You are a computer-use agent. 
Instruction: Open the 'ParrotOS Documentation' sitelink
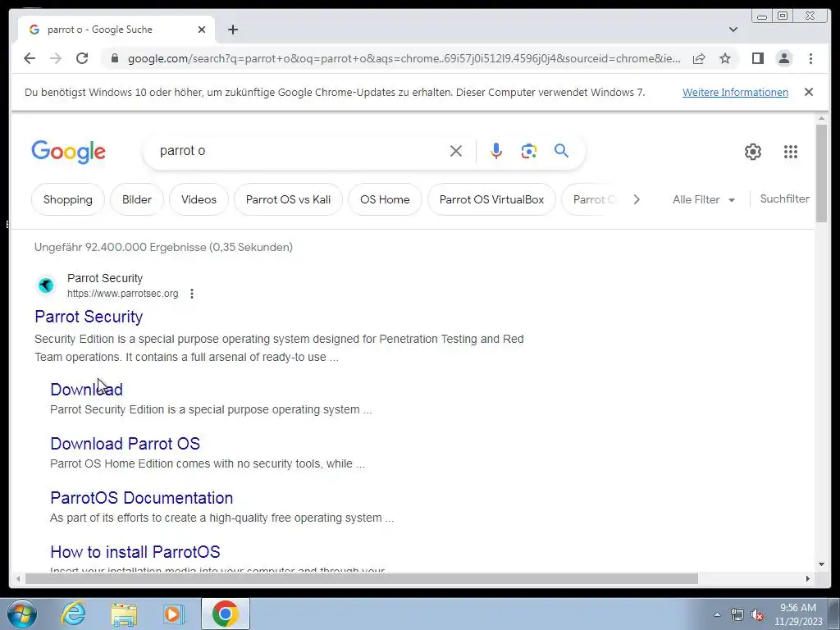click(141, 498)
